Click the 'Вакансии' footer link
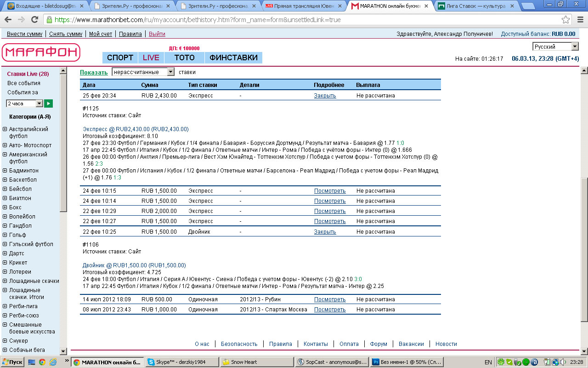Viewport: 588px width, 368px height. pos(411,344)
